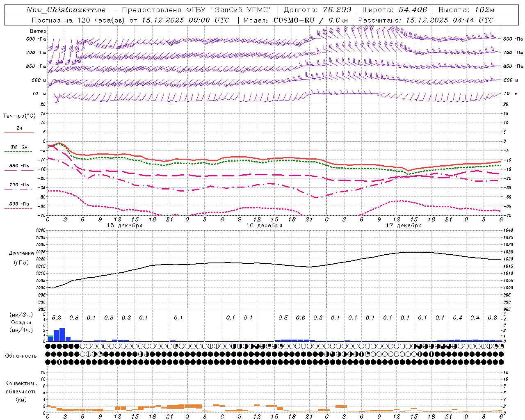Click the 5.2 precipitation total

click(57, 318)
